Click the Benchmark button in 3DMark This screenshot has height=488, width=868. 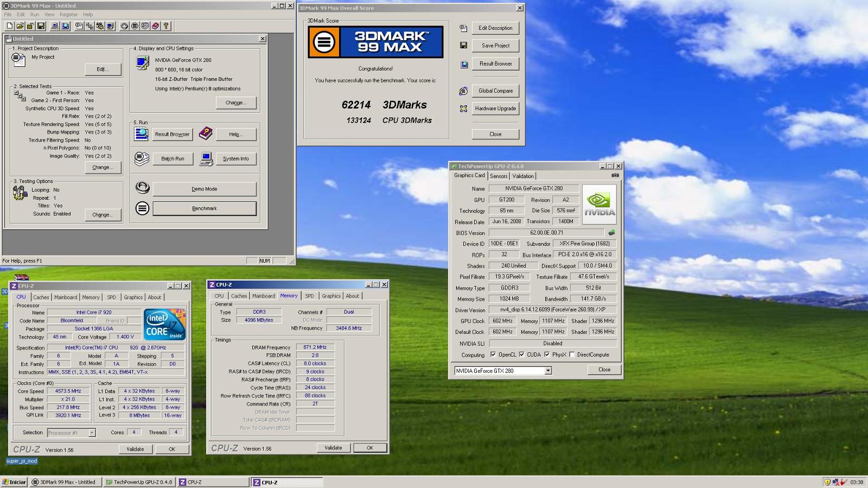(205, 208)
